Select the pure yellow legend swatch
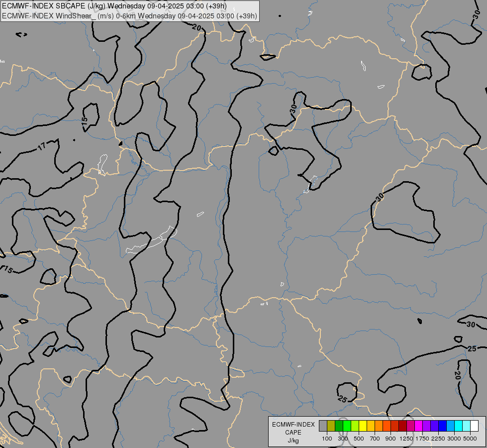The width and height of the screenshot is (487, 448). [x=363, y=426]
